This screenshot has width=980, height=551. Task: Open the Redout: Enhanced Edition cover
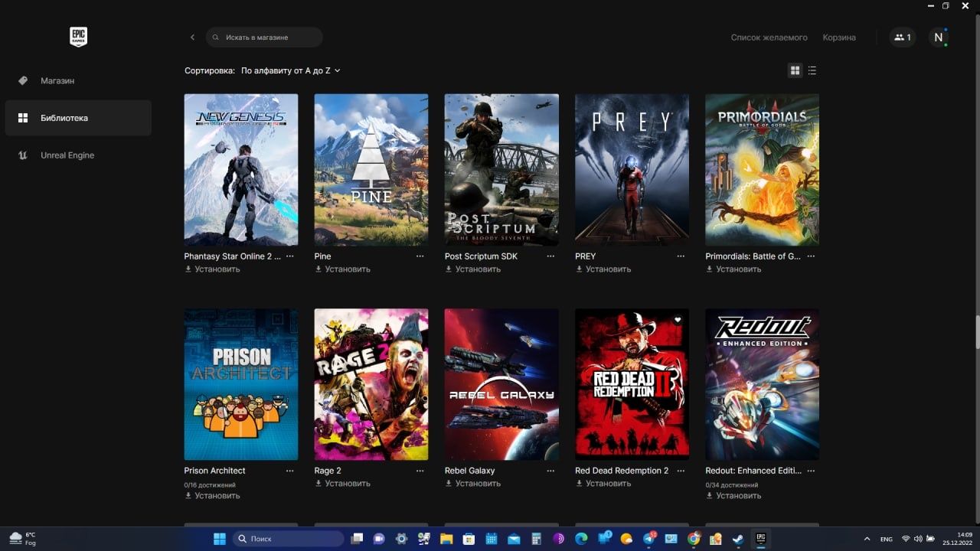pyautogui.click(x=762, y=384)
